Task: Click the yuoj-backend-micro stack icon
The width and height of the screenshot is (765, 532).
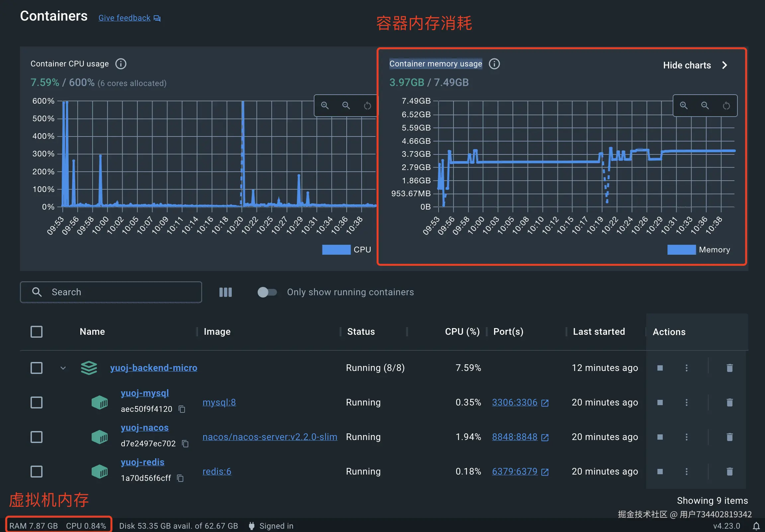Action: tap(89, 368)
